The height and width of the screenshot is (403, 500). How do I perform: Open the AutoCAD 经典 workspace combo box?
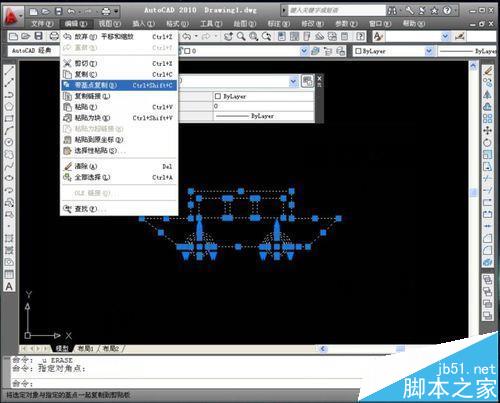pyautogui.click(x=34, y=51)
